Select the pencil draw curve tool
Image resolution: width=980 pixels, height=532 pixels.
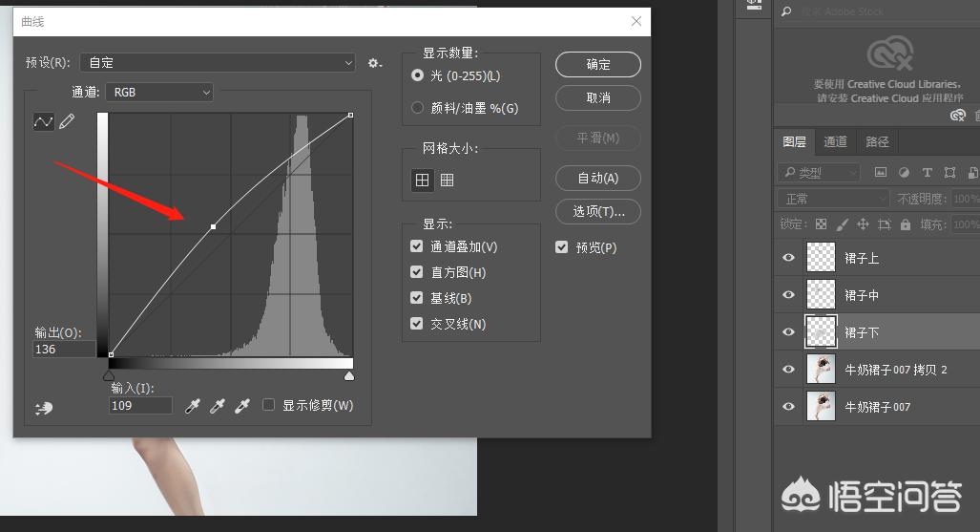click(67, 121)
